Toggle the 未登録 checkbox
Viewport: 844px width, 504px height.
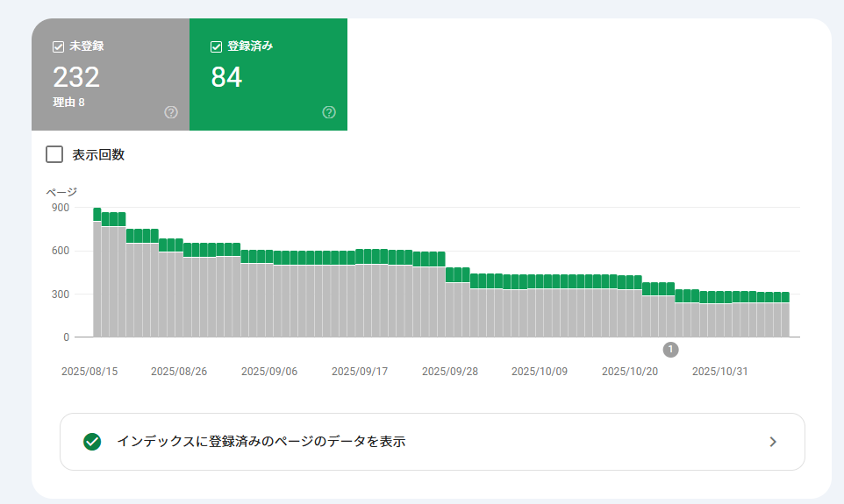59,46
